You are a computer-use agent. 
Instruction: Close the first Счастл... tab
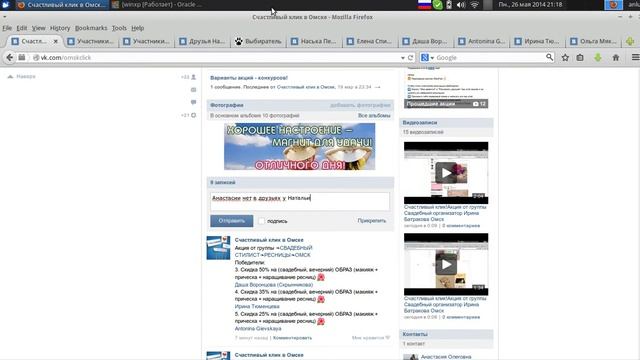(56, 41)
